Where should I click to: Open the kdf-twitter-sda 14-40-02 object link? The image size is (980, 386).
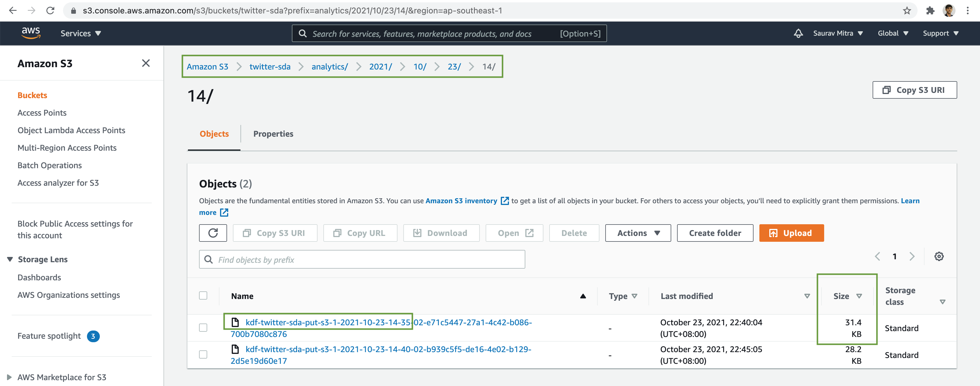381,355
